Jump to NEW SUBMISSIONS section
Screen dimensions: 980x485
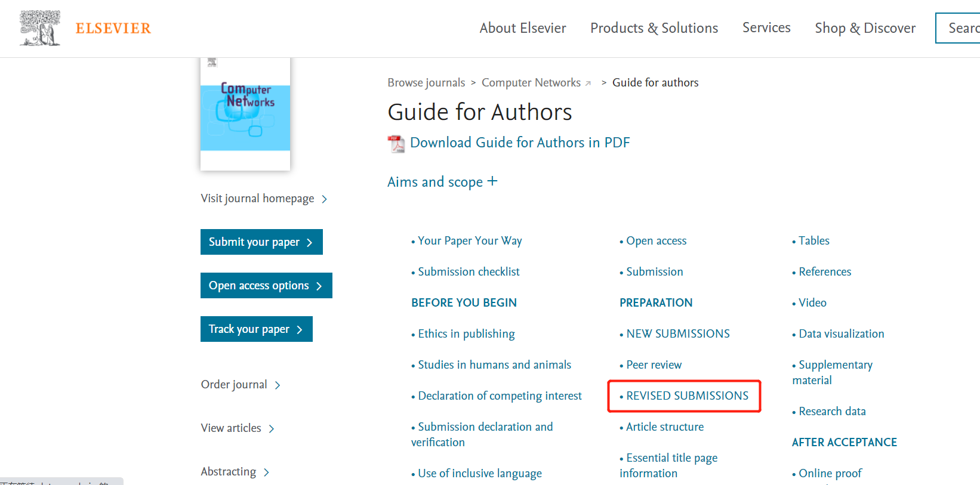678,334
